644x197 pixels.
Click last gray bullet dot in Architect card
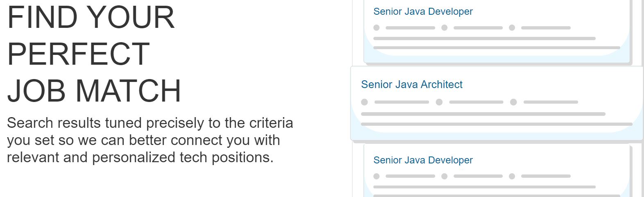(513, 102)
